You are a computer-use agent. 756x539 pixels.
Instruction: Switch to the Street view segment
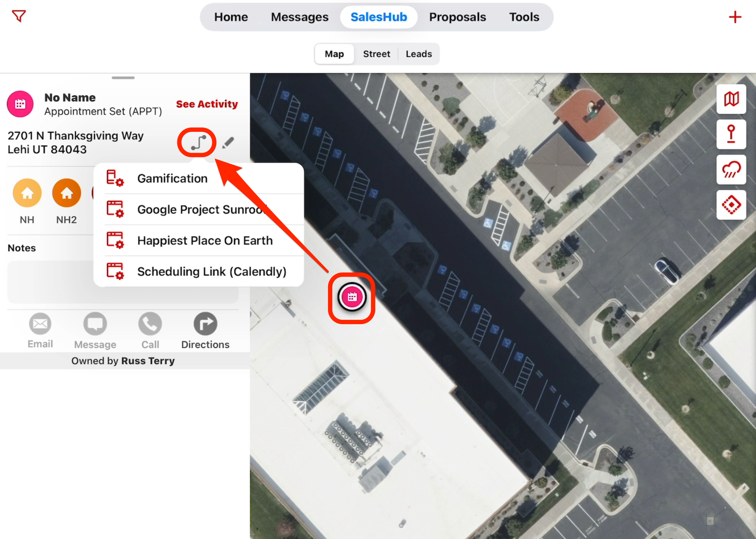click(376, 54)
